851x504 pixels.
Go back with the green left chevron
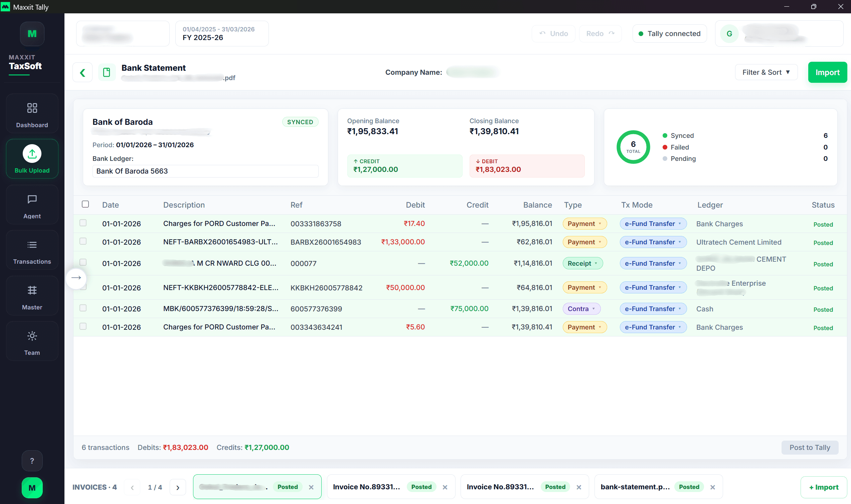click(82, 72)
